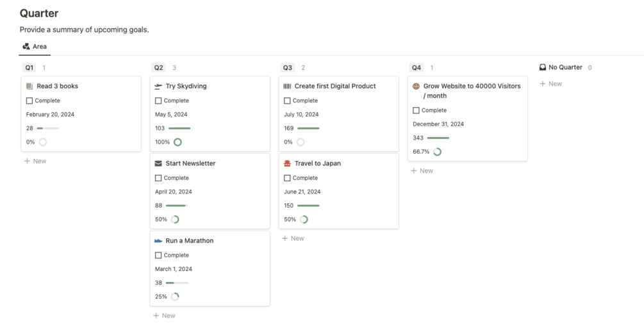The image size is (644, 328).
Task: Click the Japanese castle icon on Travel to Japan
Action: pos(287,163)
